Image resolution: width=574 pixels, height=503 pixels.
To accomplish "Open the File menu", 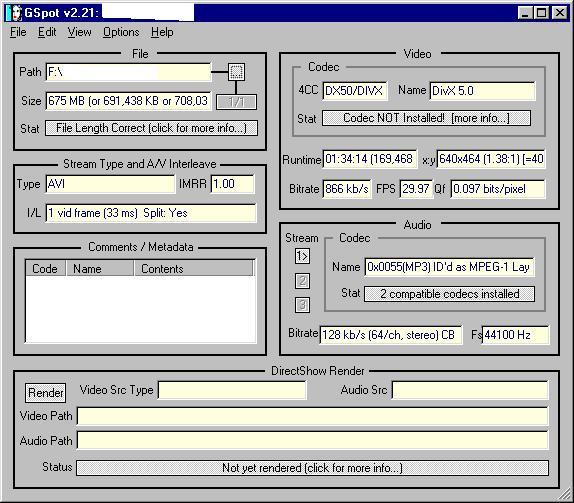I will coord(18,32).
